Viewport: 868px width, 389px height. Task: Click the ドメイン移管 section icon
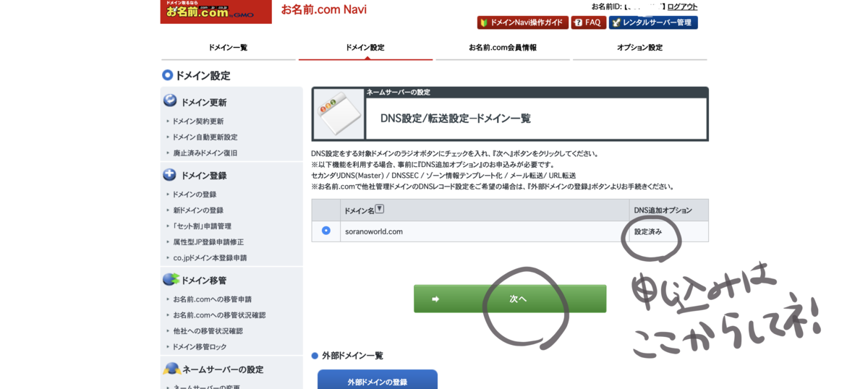[x=171, y=279]
